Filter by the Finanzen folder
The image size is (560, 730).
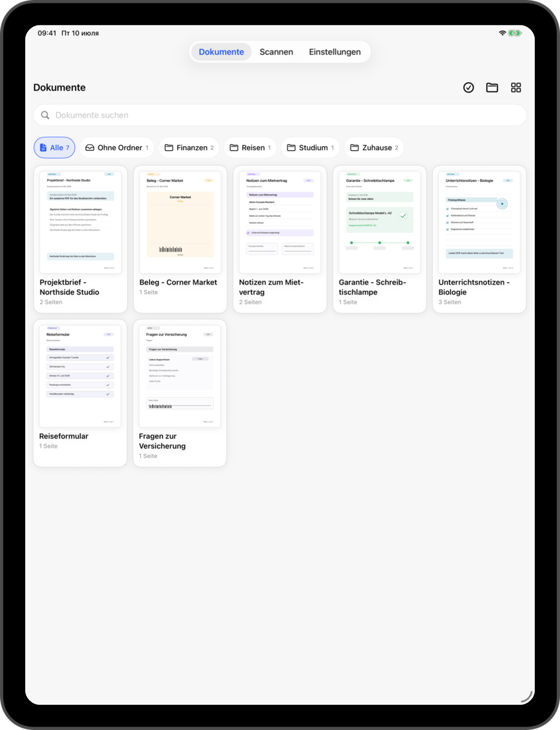tap(189, 148)
